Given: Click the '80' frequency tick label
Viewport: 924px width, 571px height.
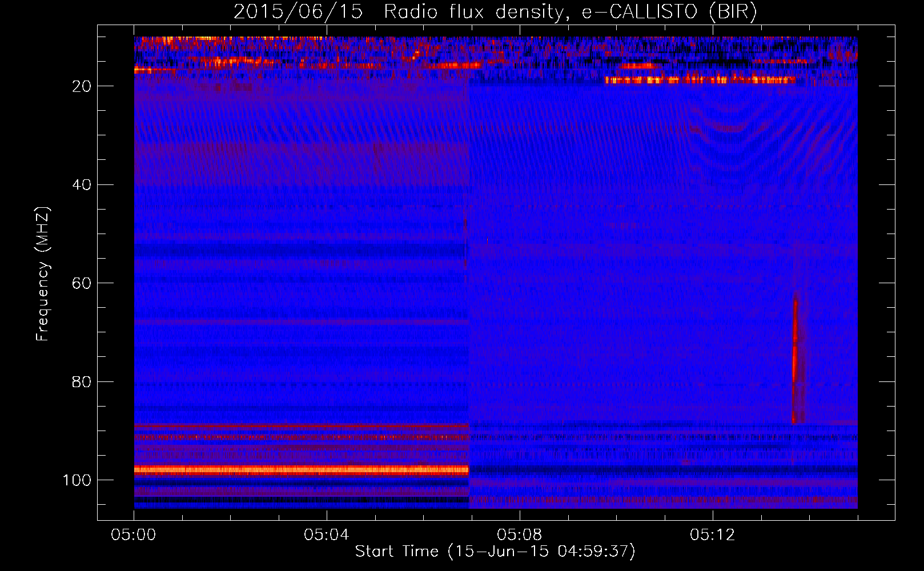Looking at the screenshot, I should pos(82,381).
